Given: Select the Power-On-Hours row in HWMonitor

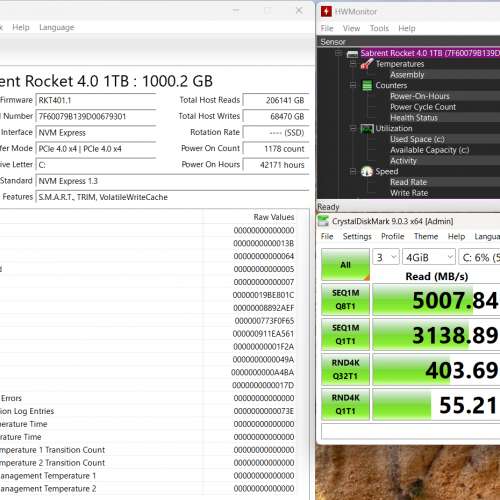Looking at the screenshot, I should coord(444,96).
